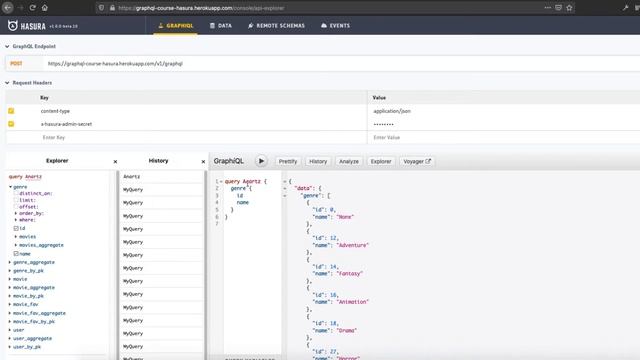Expand the movie_aggregate node

(10, 288)
